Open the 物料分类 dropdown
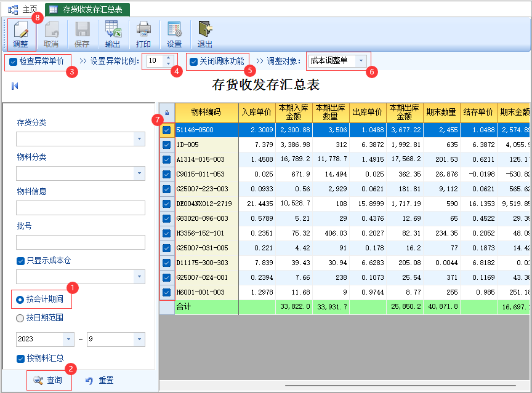Viewport: 532px width, 393px height. coord(139,173)
